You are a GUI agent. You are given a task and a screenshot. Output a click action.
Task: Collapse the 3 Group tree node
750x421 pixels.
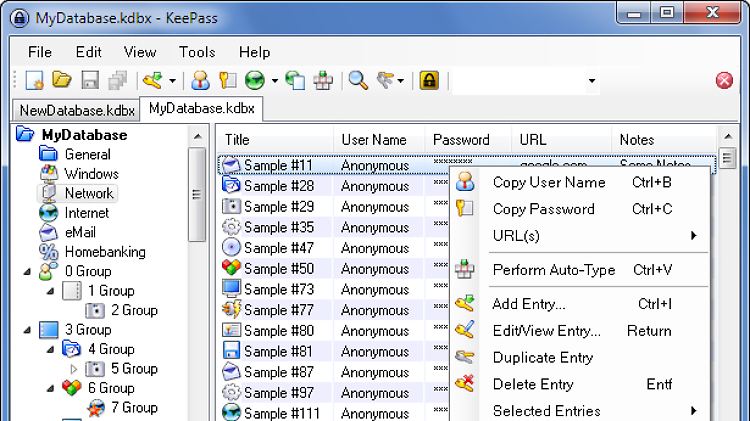pos(28,330)
